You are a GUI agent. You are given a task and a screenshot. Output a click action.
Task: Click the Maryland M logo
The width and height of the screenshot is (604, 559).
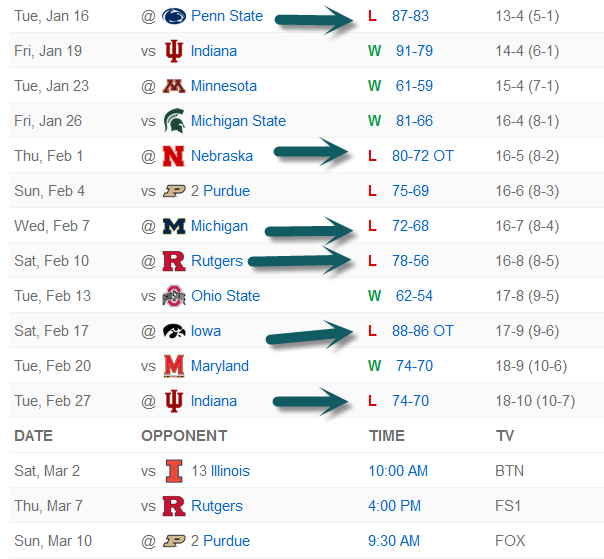pos(175,366)
